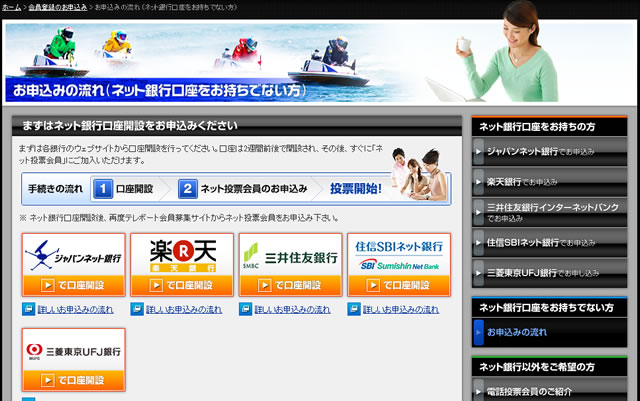
Task: Click sidebar header ネット銀行以外をご希望の方
Action: tap(549, 367)
